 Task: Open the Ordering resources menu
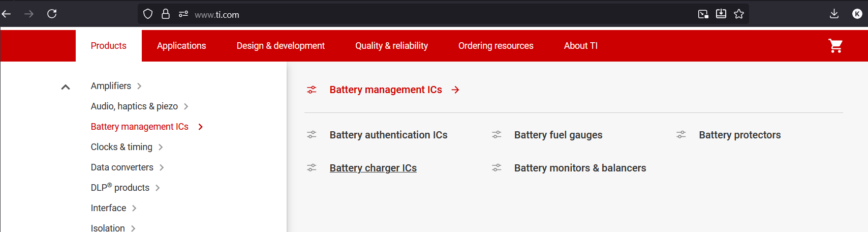(496, 46)
